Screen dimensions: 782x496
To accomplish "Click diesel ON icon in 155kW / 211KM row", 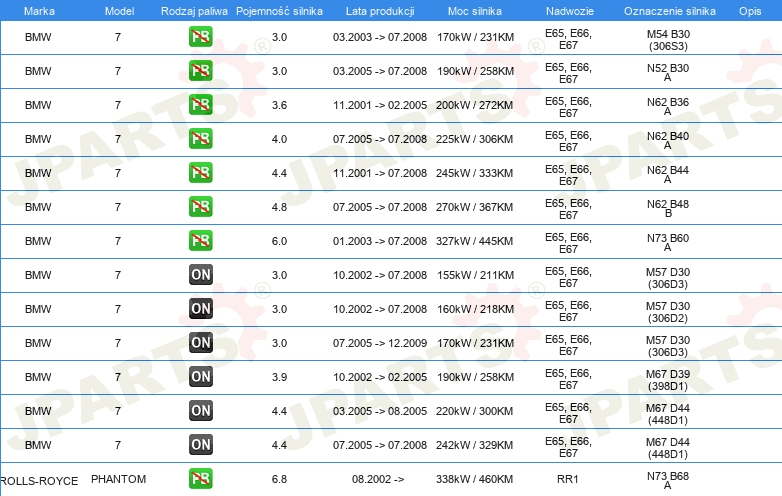I will (x=200, y=275).
